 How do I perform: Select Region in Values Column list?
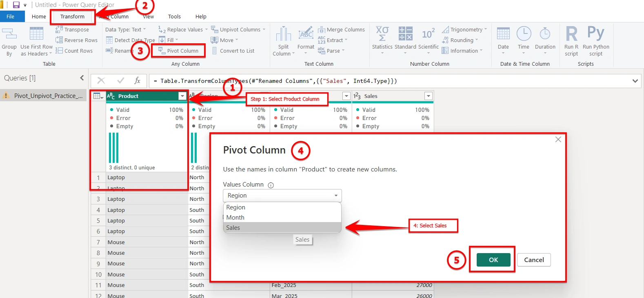[282, 207]
